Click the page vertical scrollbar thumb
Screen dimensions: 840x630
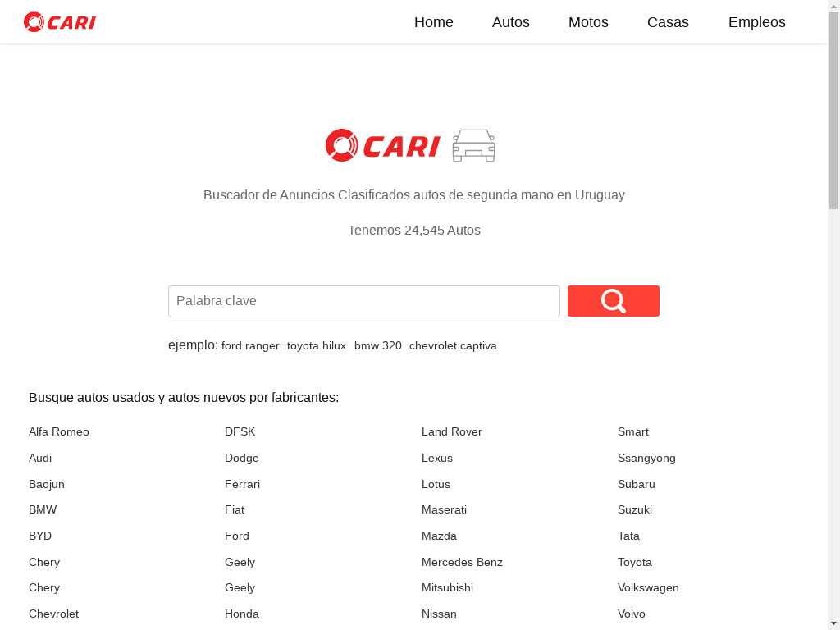834,110
